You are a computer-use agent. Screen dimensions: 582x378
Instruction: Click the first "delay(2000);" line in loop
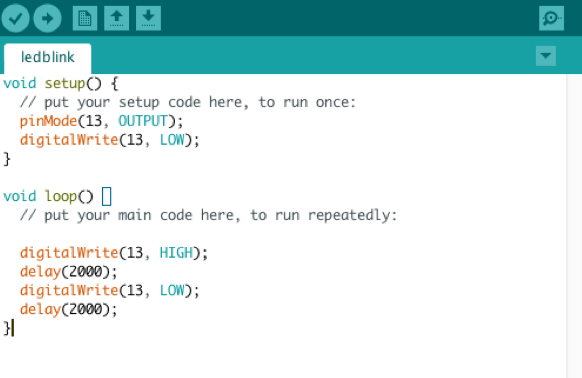pos(68,272)
